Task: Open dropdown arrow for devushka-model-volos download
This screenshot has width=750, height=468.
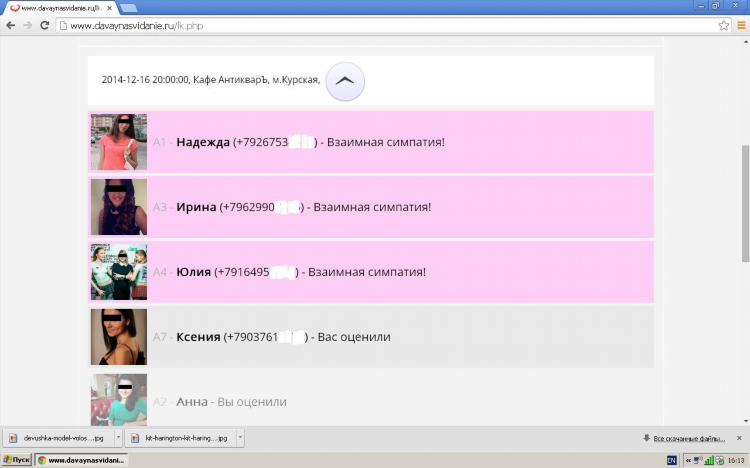Action: point(118,438)
